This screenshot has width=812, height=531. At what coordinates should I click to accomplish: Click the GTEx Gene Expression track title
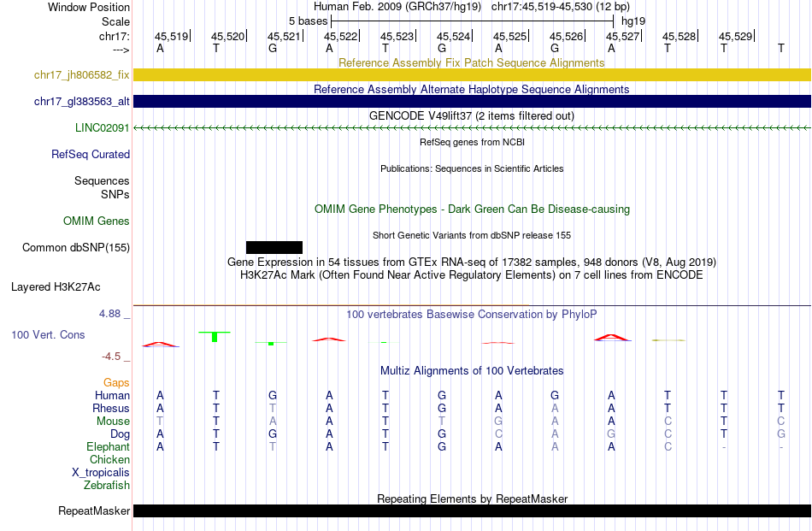coord(472,262)
